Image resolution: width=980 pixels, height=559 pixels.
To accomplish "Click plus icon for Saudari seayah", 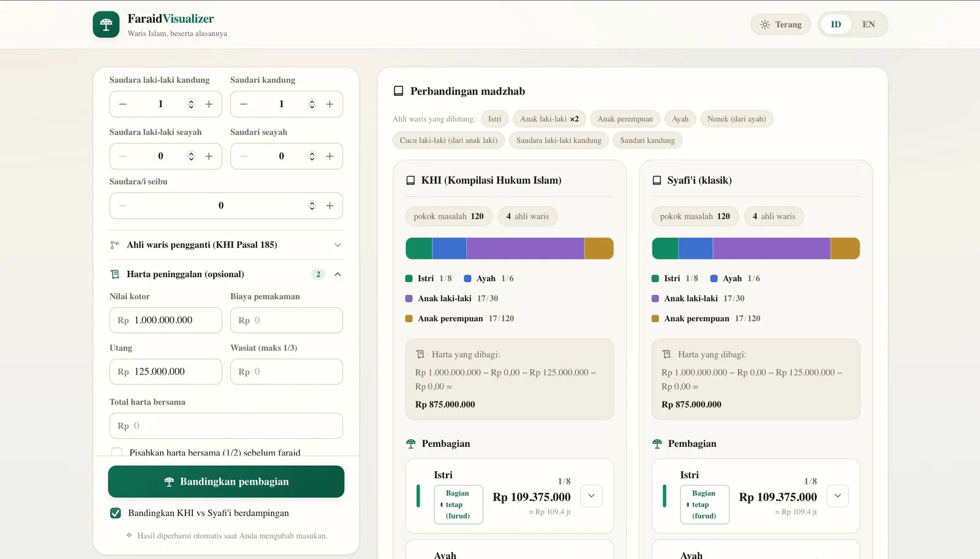I will (330, 156).
